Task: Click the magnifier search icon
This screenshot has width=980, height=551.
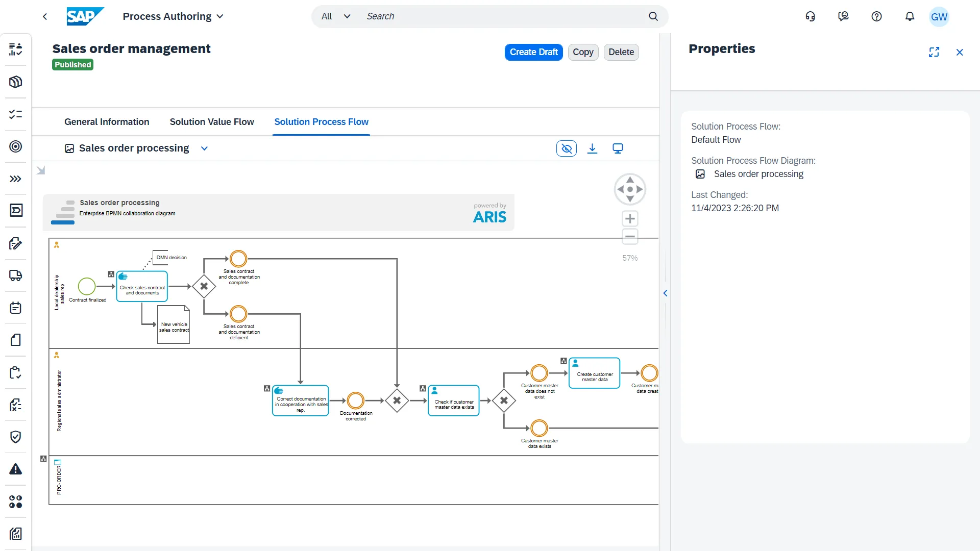Action: pos(653,16)
